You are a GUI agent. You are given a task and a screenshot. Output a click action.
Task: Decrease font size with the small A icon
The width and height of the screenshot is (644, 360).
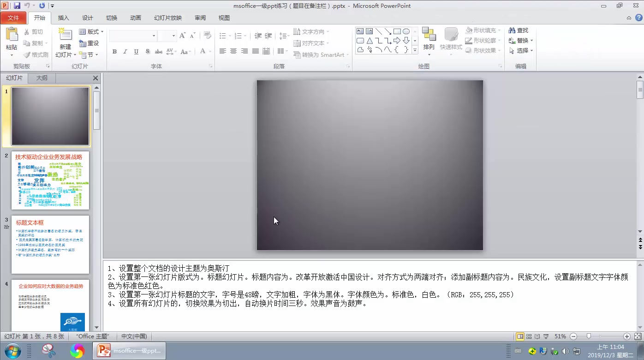192,36
